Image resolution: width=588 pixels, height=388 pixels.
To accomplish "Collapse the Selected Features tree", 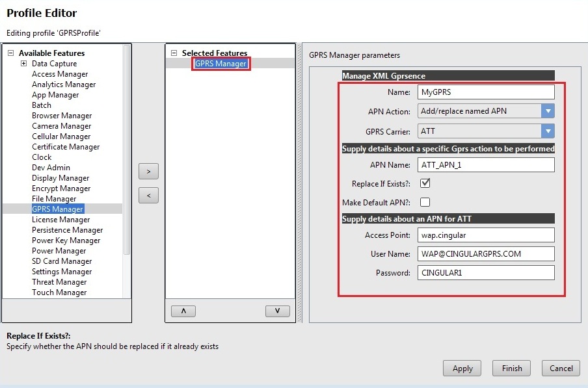I will click(174, 53).
